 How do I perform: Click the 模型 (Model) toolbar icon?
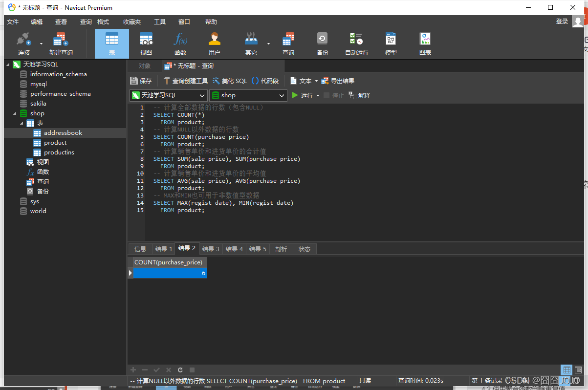coord(391,43)
